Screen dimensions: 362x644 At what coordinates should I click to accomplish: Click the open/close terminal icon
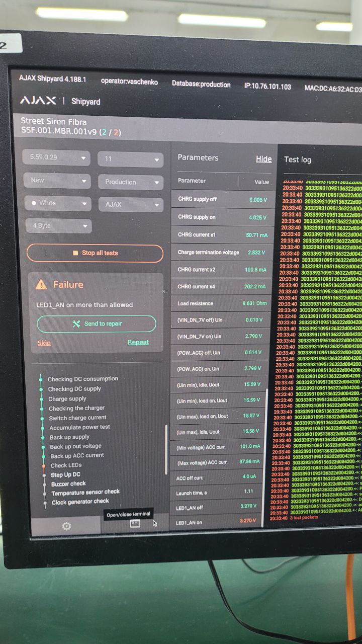click(x=135, y=524)
